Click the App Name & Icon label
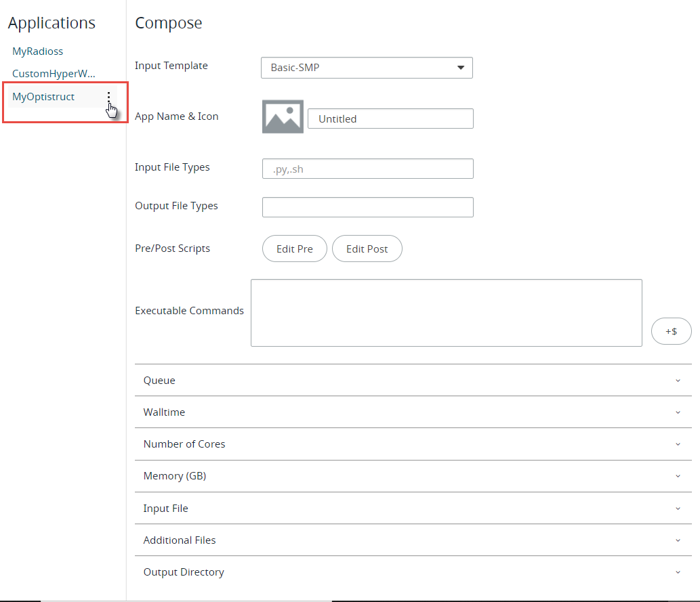The width and height of the screenshot is (700, 602). coord(177,116)
